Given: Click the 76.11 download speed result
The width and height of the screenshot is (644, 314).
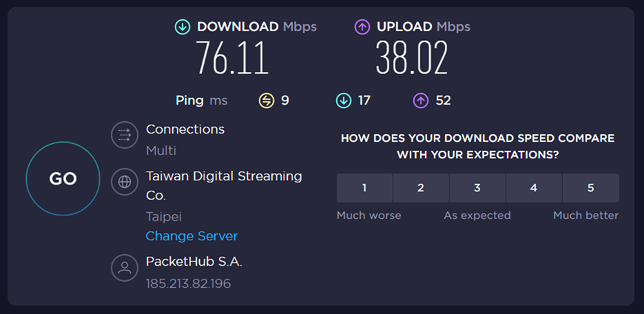Looking at the screenshot, I should click(232, 58).
